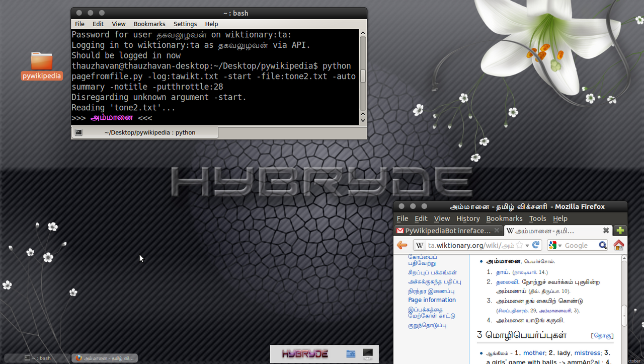Click the Hybryde logo in bottom dock

[x=305, y=354]
